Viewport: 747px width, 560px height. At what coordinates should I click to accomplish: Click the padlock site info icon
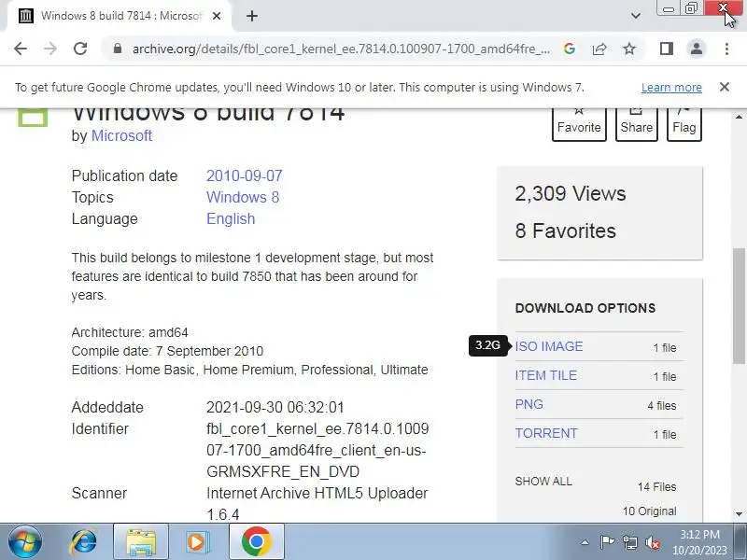[118, 49]
